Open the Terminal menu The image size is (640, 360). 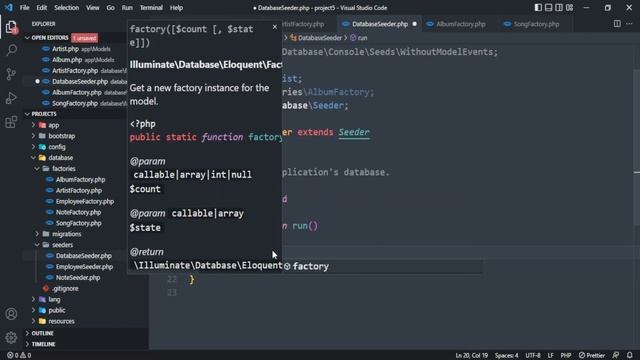click(151, 8)
